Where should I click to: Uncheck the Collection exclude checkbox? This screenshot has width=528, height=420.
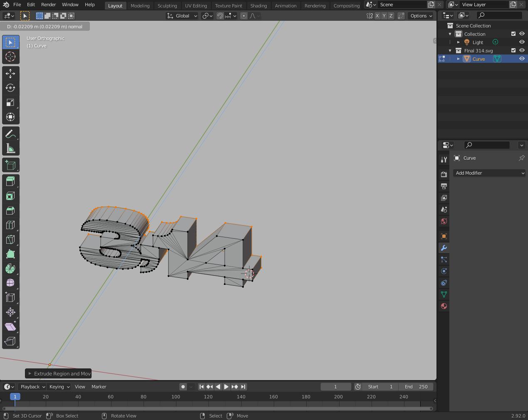pos(513,34)
